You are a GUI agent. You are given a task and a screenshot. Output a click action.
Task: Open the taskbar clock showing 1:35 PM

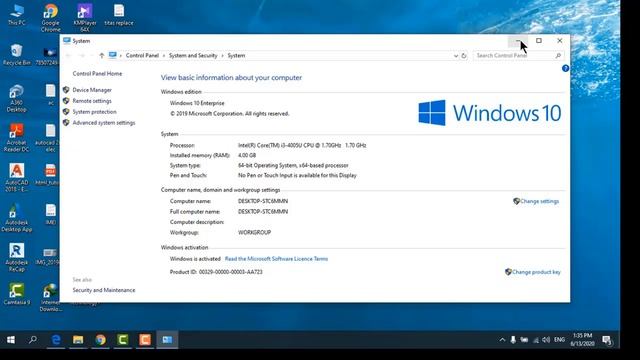[x=582, y=340]
